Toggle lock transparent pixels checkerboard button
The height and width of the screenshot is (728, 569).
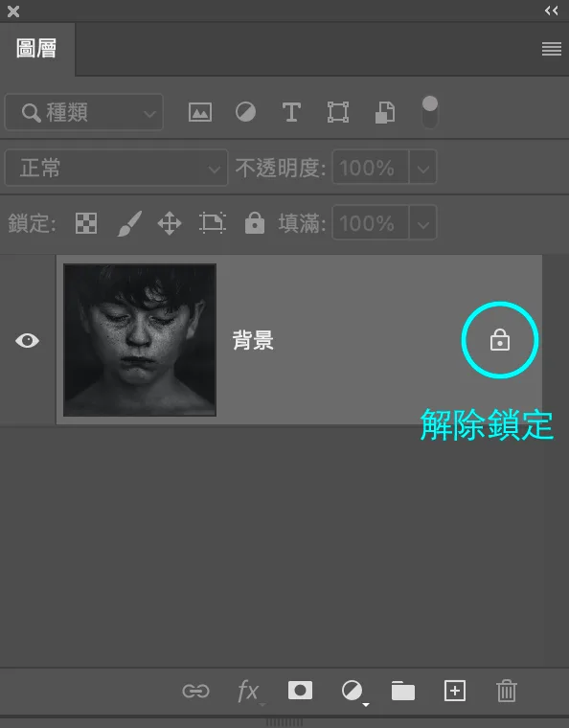click(86, 223)
